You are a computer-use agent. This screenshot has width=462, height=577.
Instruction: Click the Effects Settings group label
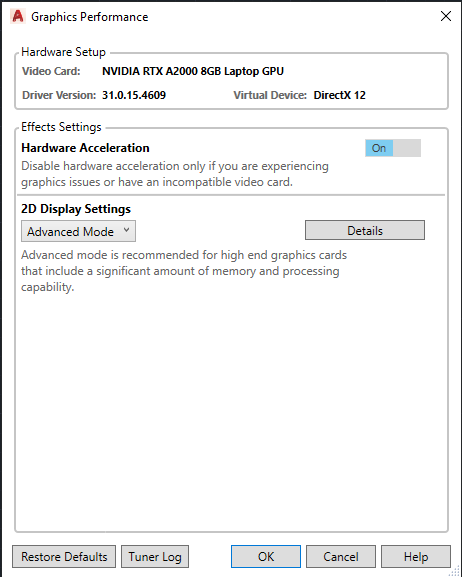coord(61,127)
